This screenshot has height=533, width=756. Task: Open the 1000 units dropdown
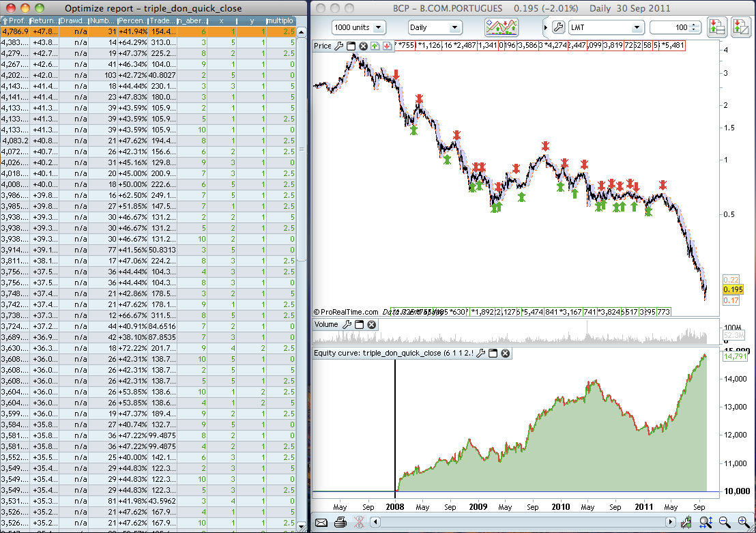click(x=359, y=27)
